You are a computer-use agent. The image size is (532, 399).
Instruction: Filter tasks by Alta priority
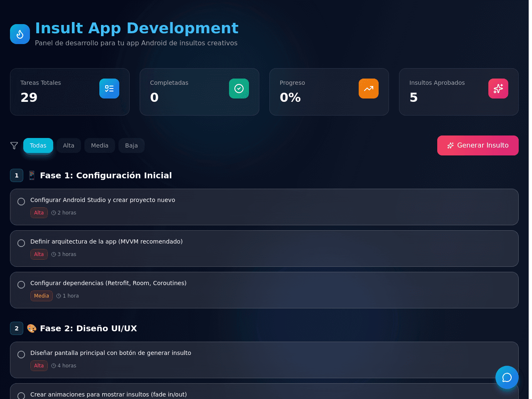point(69,145)
